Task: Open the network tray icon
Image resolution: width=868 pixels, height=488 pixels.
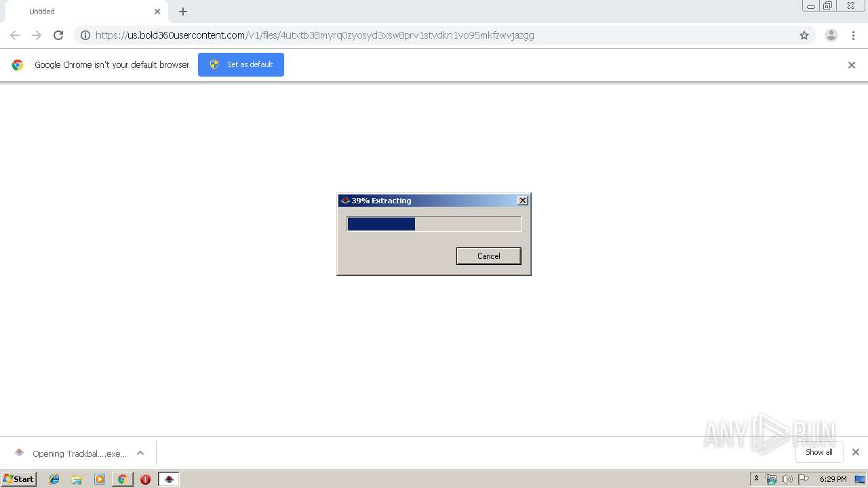Action: click(x=771, y=479)
